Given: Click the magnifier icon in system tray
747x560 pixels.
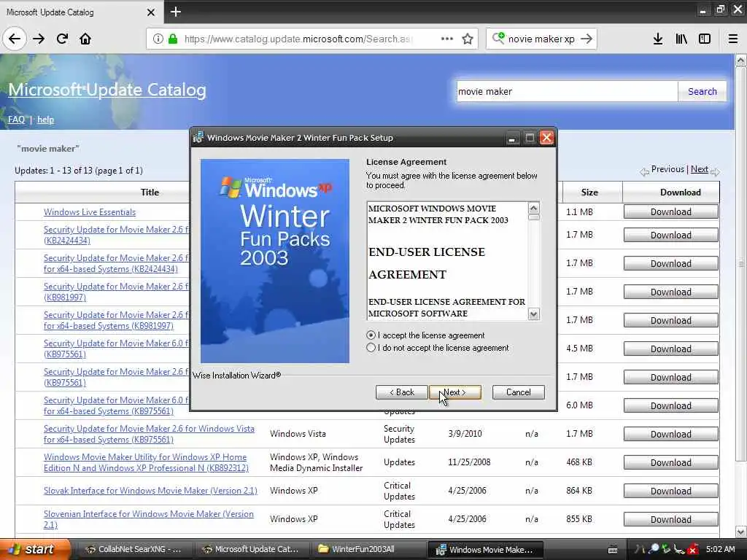Looking at the screenshot, I should [x=654, y=549].
